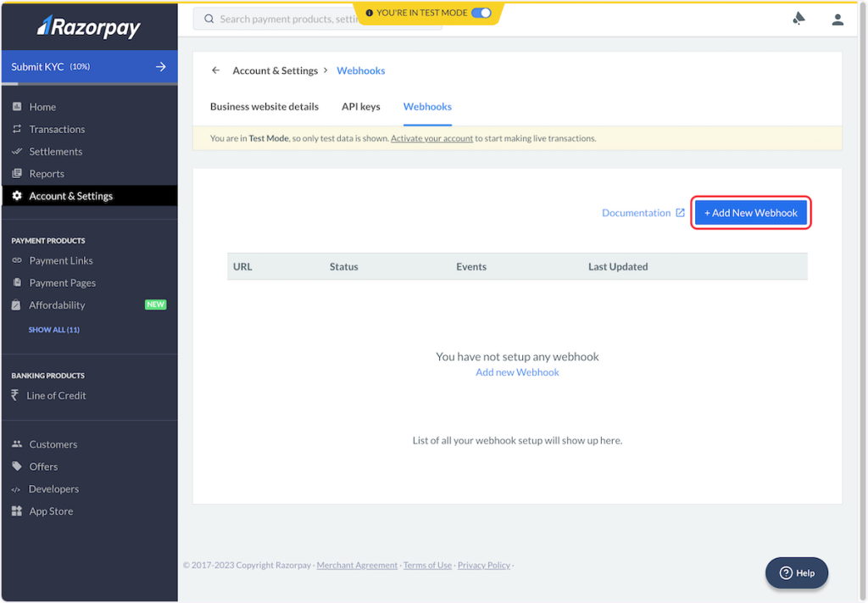Open the user profile icon

(x=837, y=19)
